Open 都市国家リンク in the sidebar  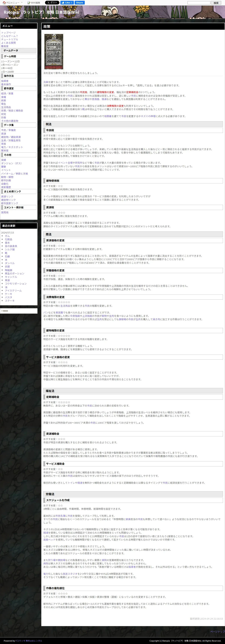click(10, 203)
